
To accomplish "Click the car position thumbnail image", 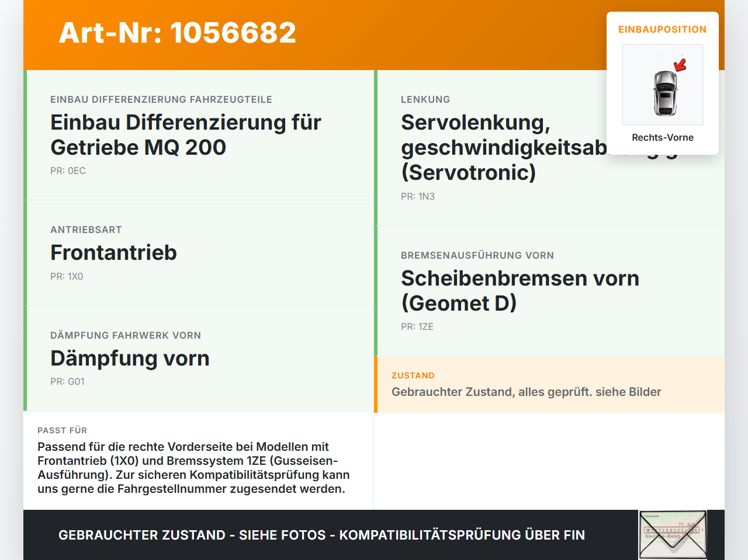I will point(663,85).
